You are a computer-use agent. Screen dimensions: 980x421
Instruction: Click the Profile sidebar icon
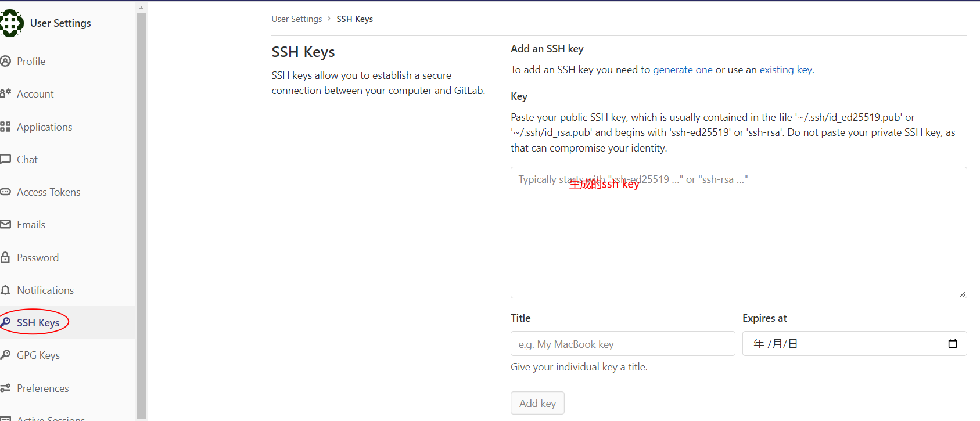(6, 61)
